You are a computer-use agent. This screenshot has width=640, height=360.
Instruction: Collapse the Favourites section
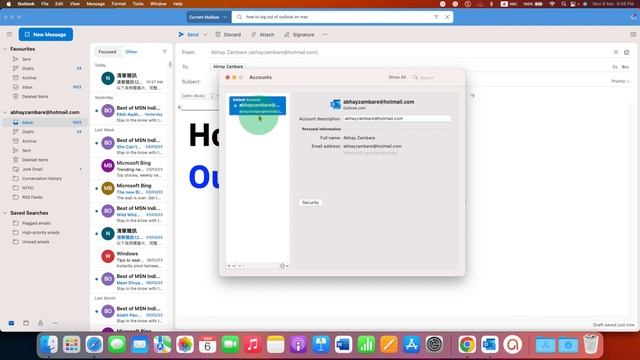5,49
